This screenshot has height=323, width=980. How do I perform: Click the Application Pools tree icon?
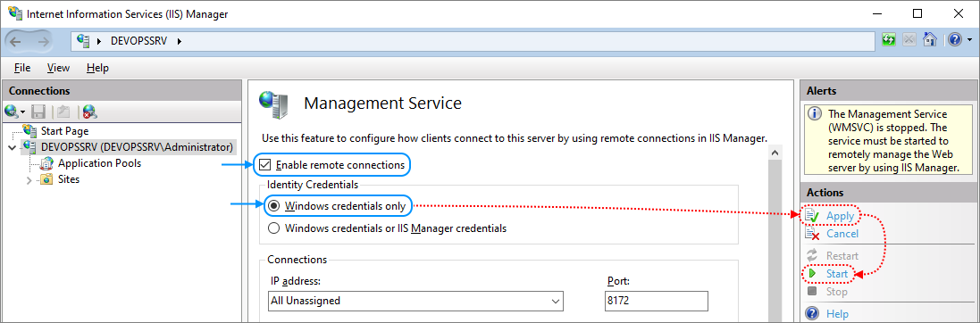47,163
